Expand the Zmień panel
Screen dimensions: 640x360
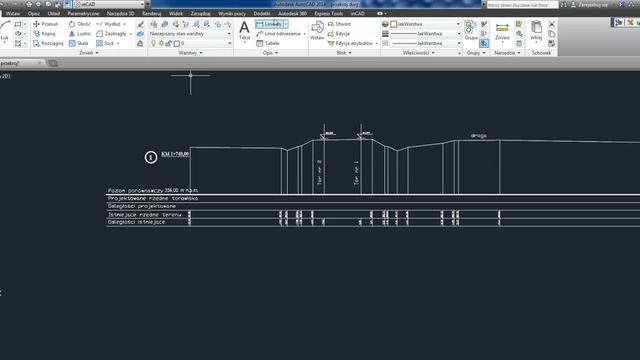click(89, 53)
